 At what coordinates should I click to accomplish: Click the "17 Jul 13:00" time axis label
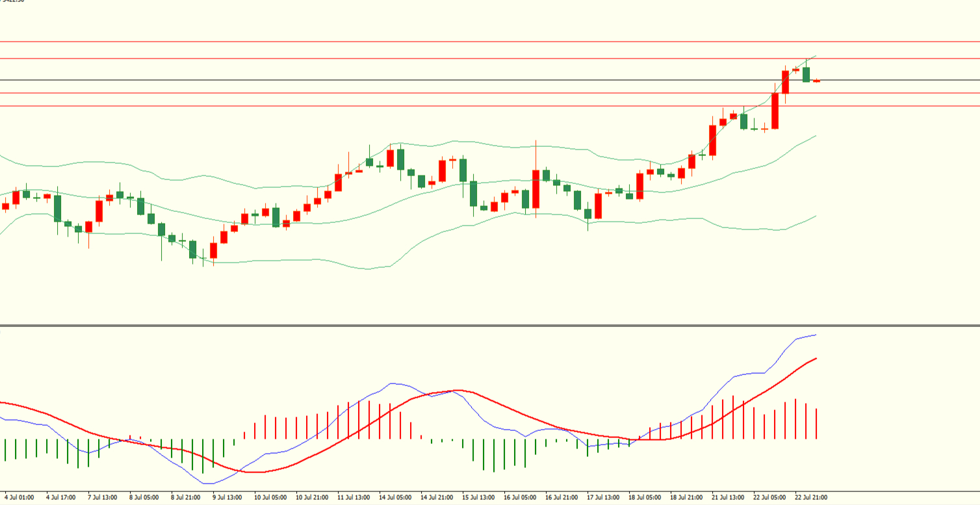[603, 498]
